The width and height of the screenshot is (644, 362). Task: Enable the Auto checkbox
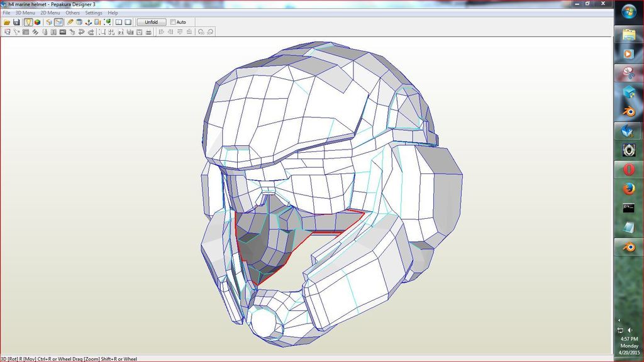click(173, 22)
